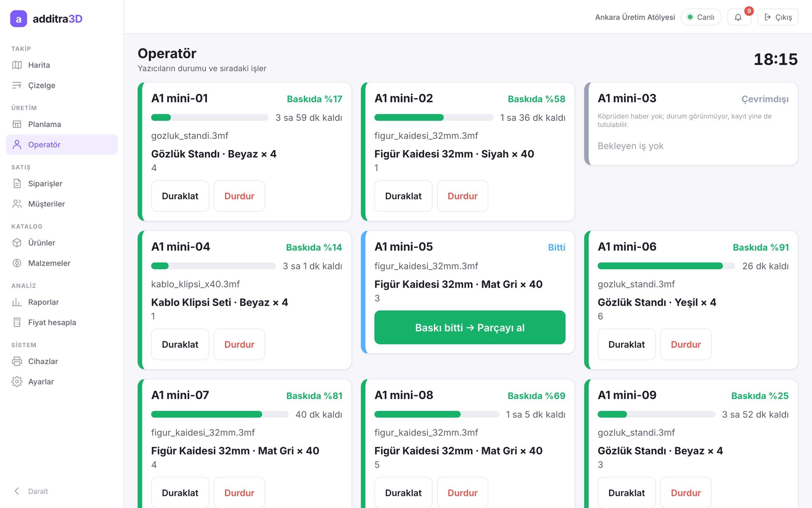The image size is (812, 508).
Task: Pause A1 mini-08 with Duraklat
Action: [403, 493]
